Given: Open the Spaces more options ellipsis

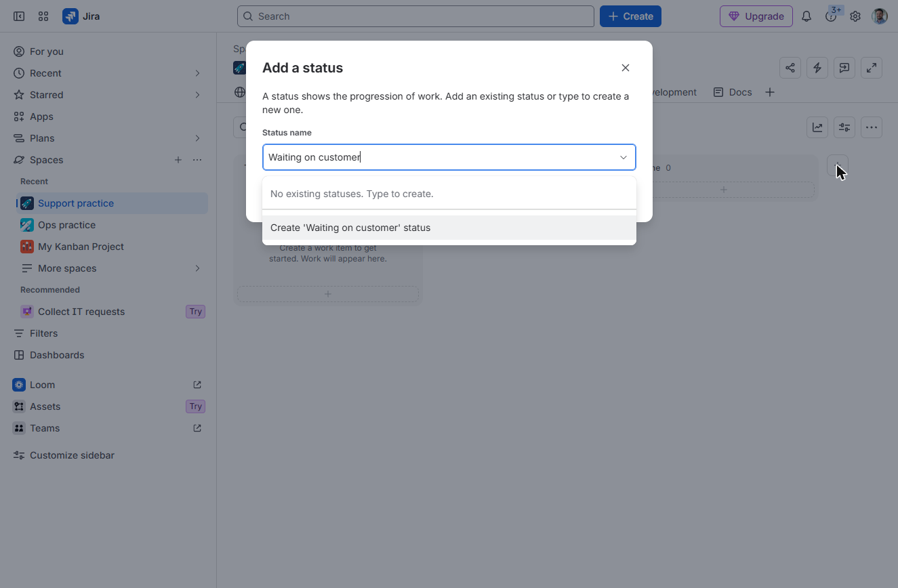Looking at the screenshot, I should pos(197,160).
